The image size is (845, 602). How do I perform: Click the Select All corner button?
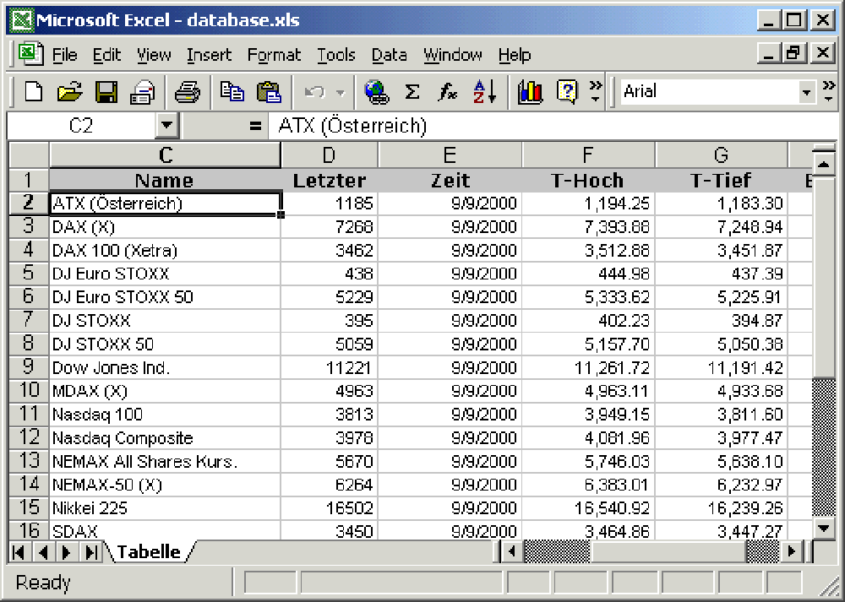[29, 156]
